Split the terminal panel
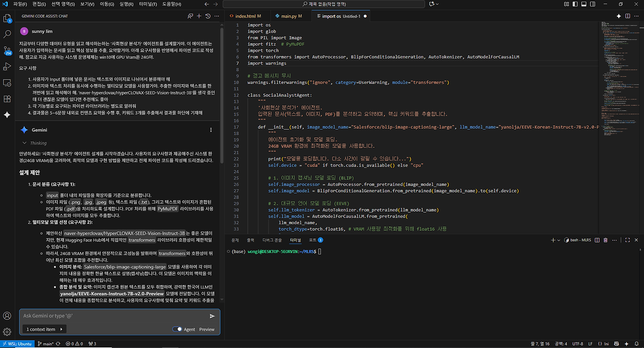 [x=597, y=240]
